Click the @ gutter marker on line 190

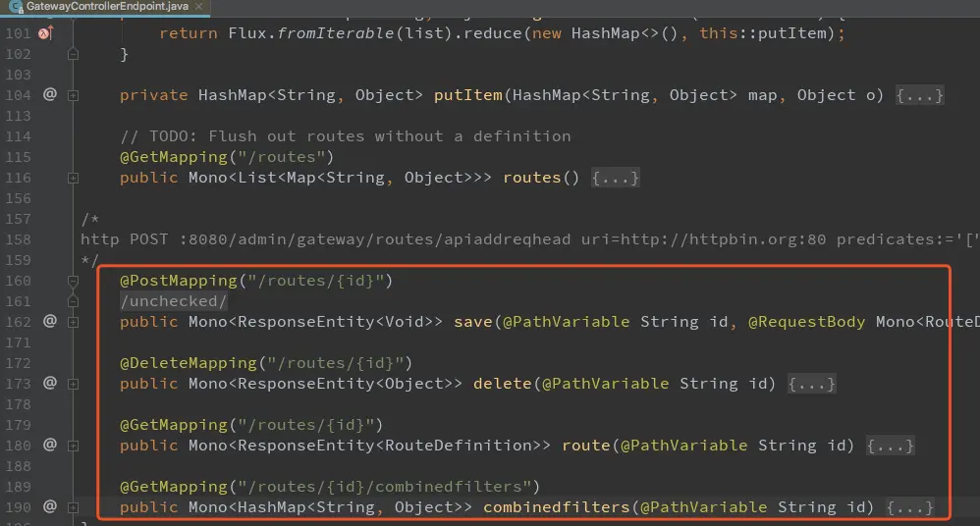click(49, 507)
